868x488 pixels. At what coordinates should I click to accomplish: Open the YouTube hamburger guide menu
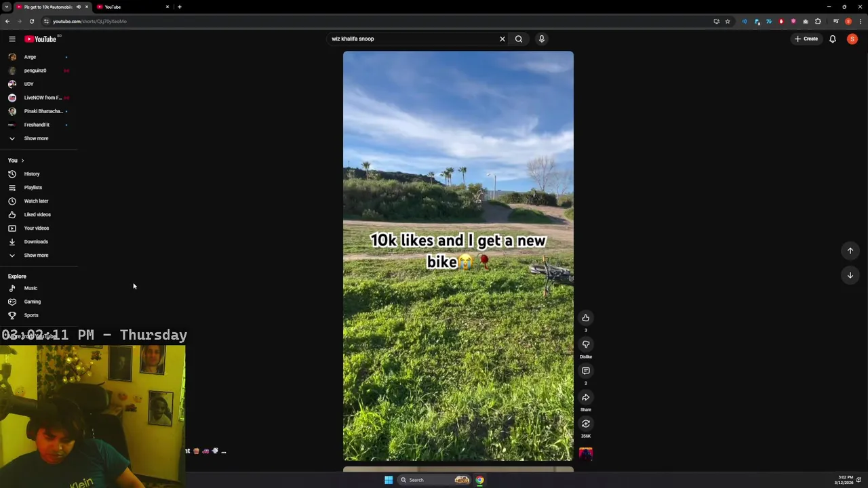point(12,39)
